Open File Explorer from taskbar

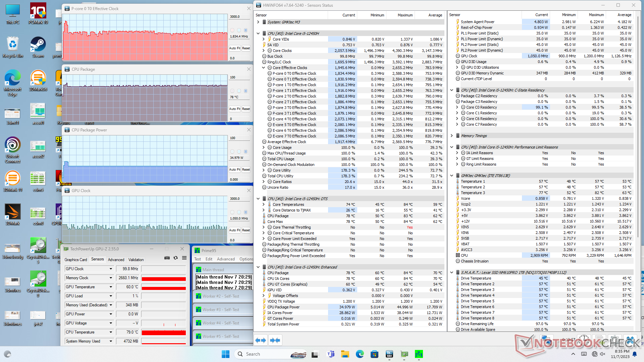click(345, 354)
